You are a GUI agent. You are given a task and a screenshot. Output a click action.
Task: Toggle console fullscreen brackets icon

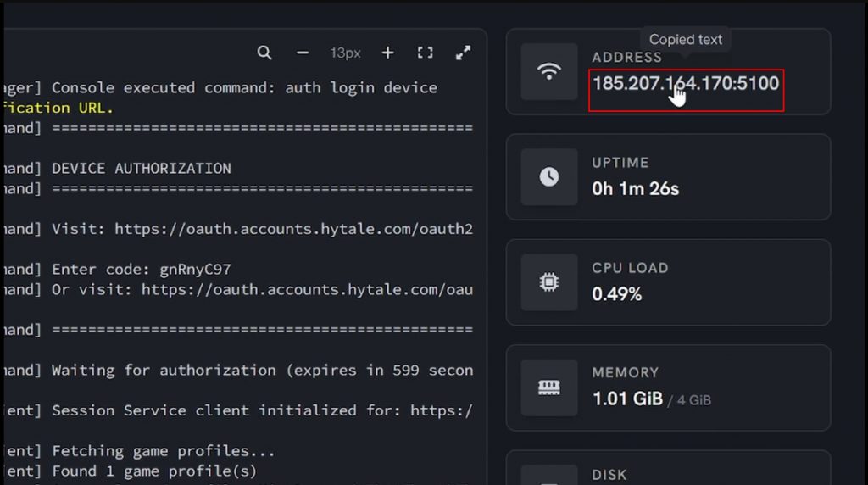426,53
